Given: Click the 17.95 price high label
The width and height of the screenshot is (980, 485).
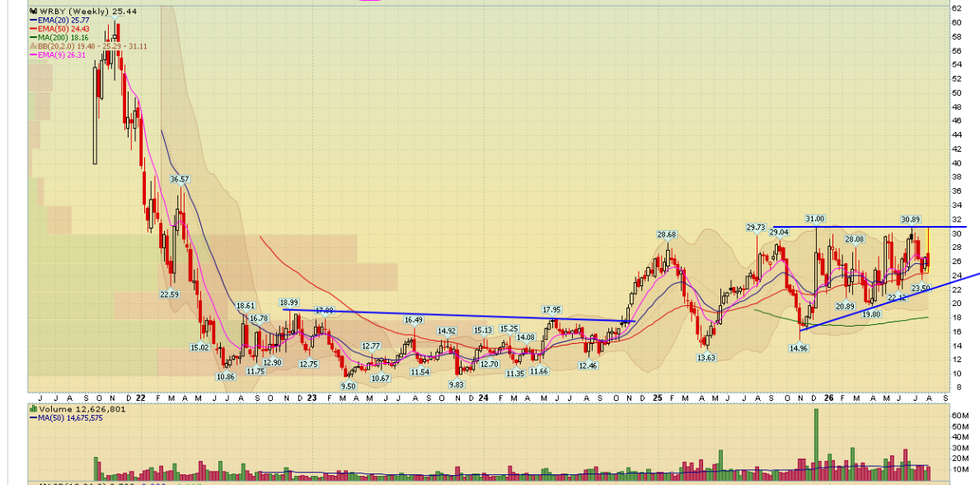Looking at the screenshot, I should [x=552, y=309].
